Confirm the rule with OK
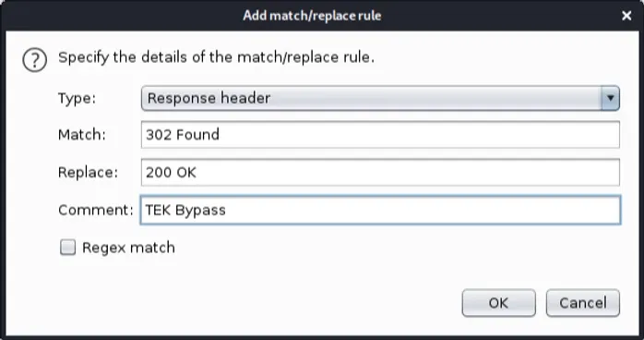Screen dimensions: 644x340 [498, 303]
